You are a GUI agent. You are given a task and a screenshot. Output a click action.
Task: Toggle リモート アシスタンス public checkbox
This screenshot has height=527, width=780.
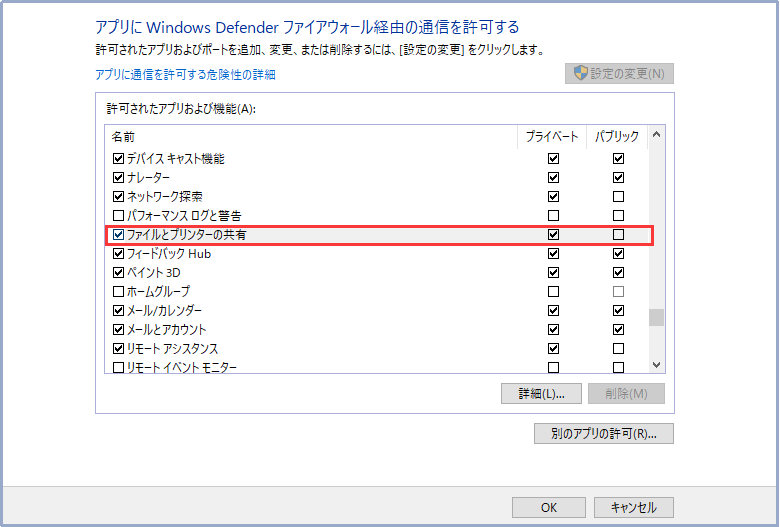pos(618,349)
